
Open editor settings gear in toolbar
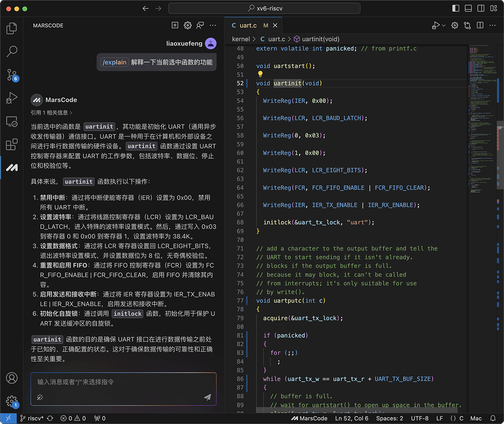(455, 25)
